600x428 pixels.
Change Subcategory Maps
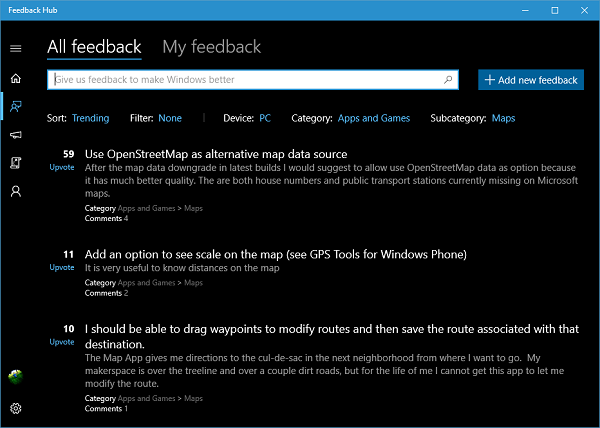click(x=503, y=118)
